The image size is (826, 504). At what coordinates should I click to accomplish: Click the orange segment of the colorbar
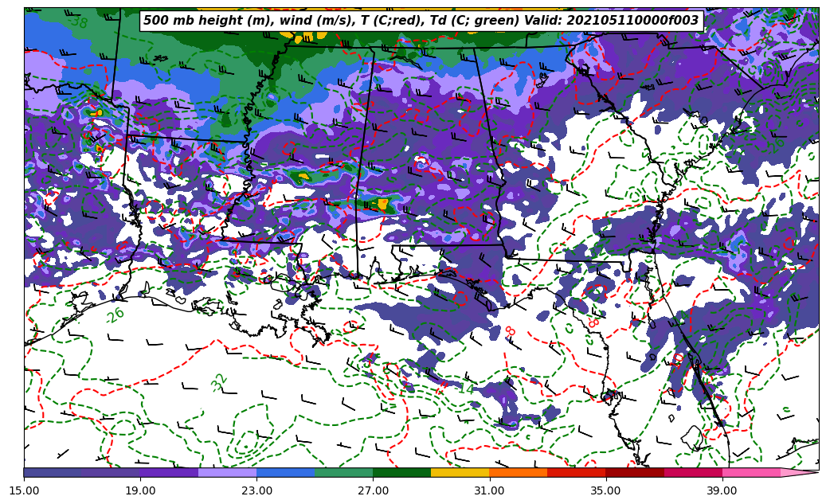point(518,472)
